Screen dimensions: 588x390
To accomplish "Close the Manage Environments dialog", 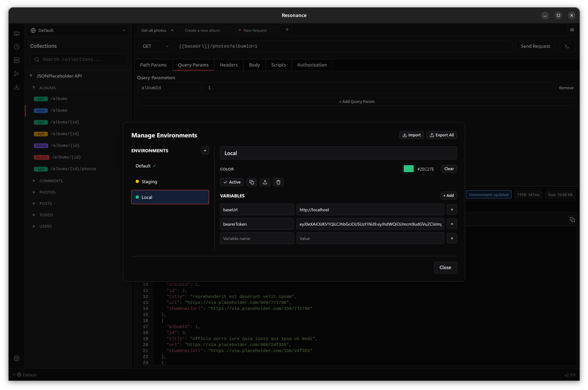I will (445, 267).
